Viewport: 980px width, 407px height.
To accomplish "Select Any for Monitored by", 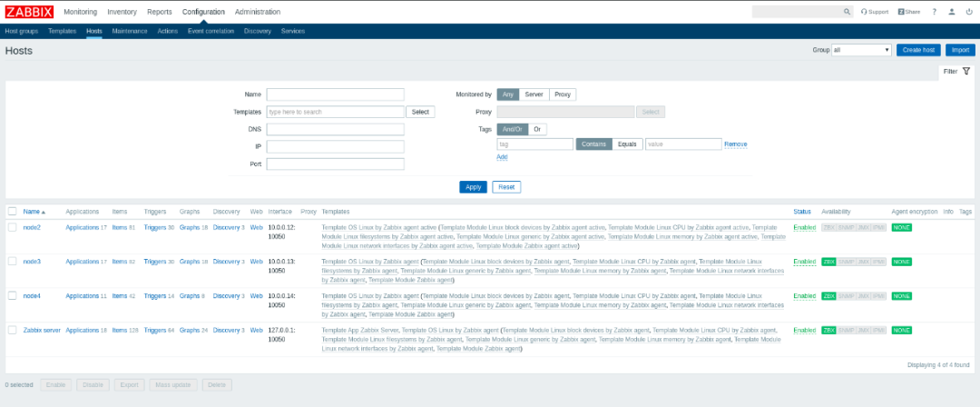I will pos(507,94).
